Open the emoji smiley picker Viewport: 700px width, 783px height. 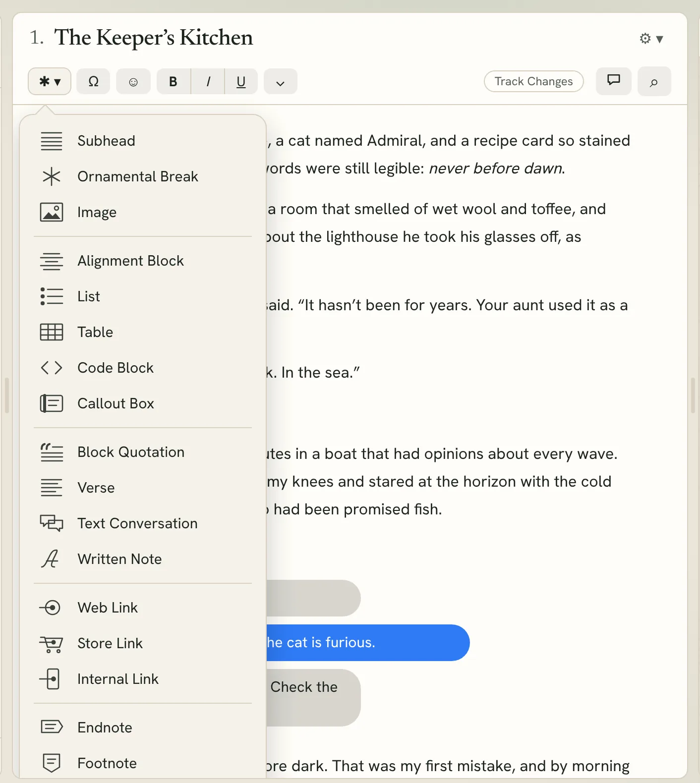(x=133, y=81)
